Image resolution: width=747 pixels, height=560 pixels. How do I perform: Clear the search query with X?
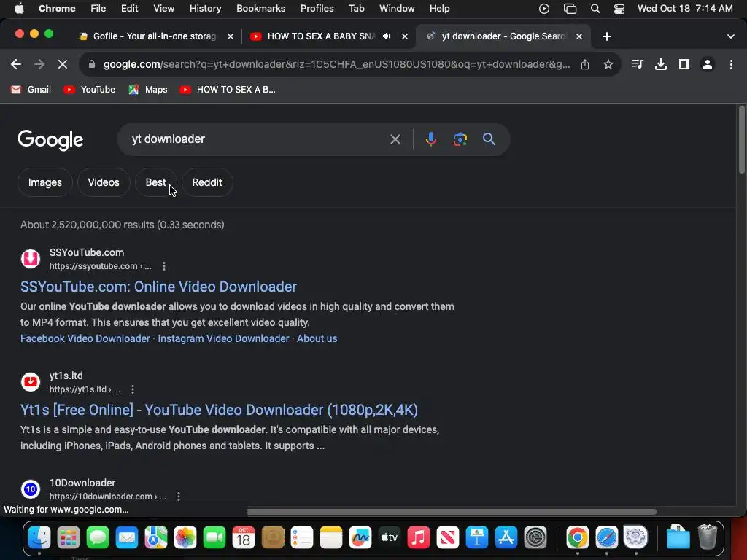[x=395, y=139]
